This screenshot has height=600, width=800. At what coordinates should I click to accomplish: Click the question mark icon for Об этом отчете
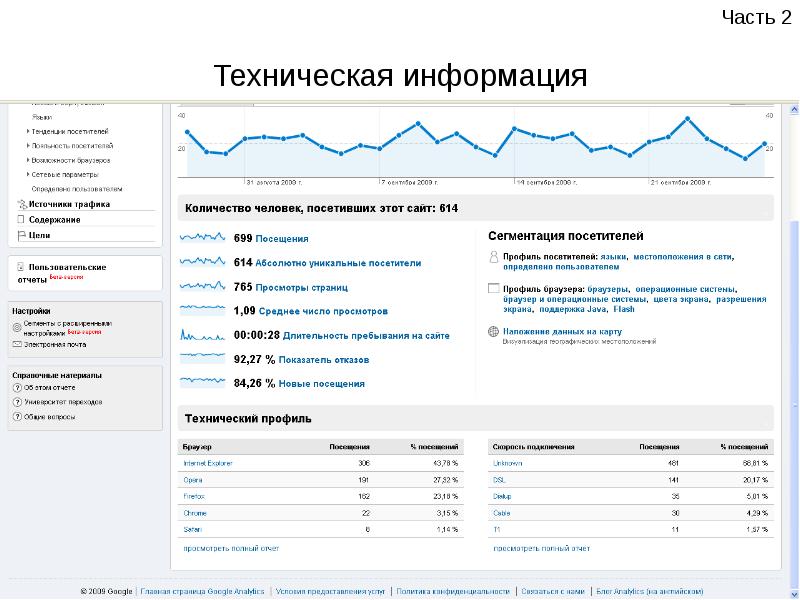pyautogui.click(x=17, y=387)
